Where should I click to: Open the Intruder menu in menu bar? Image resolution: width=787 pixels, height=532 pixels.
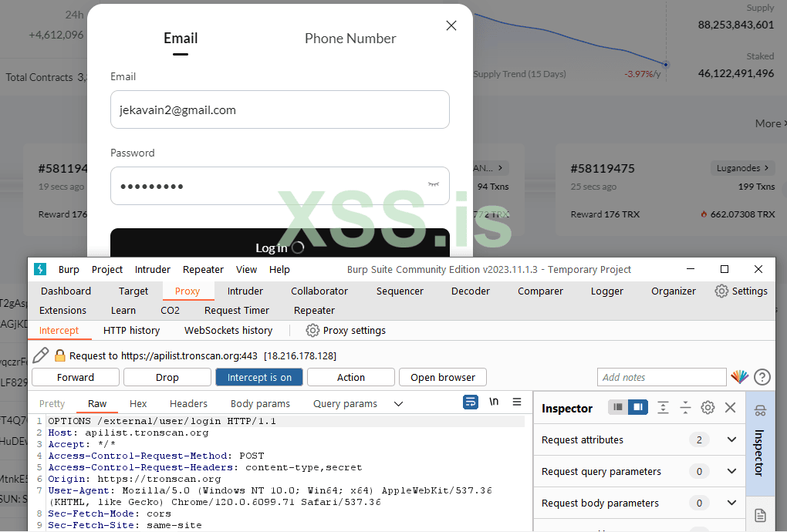tap(153, 269)
